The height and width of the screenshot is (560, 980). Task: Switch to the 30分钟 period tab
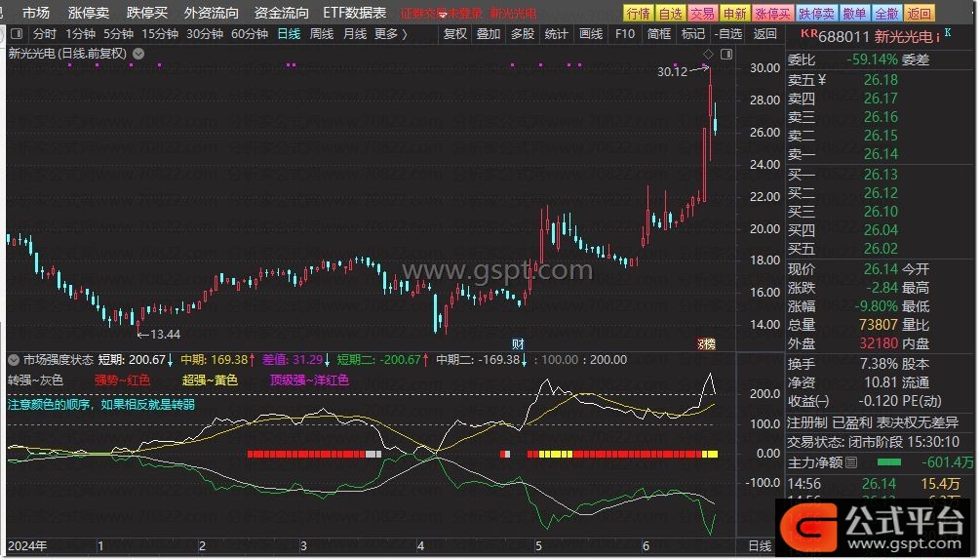(x=205, y=34)
